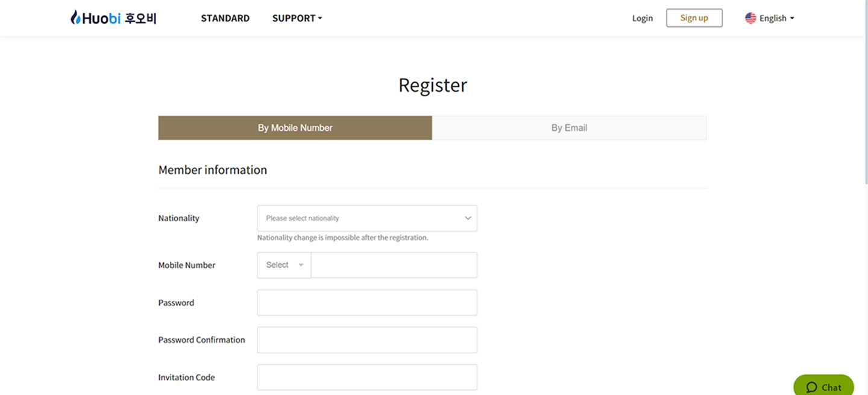Expand the SUPPORT dropdown menu

tap(297, 18)
